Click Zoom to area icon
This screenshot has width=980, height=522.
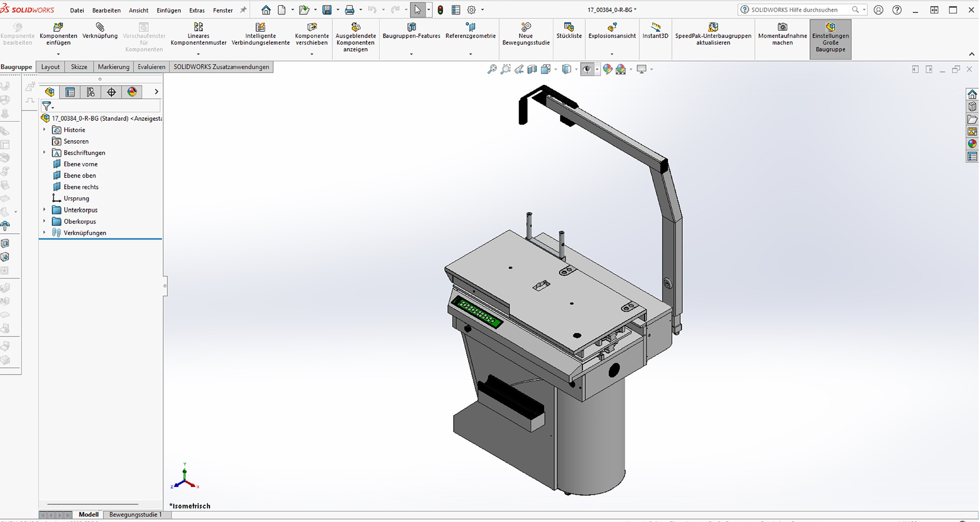pos(506,69)
